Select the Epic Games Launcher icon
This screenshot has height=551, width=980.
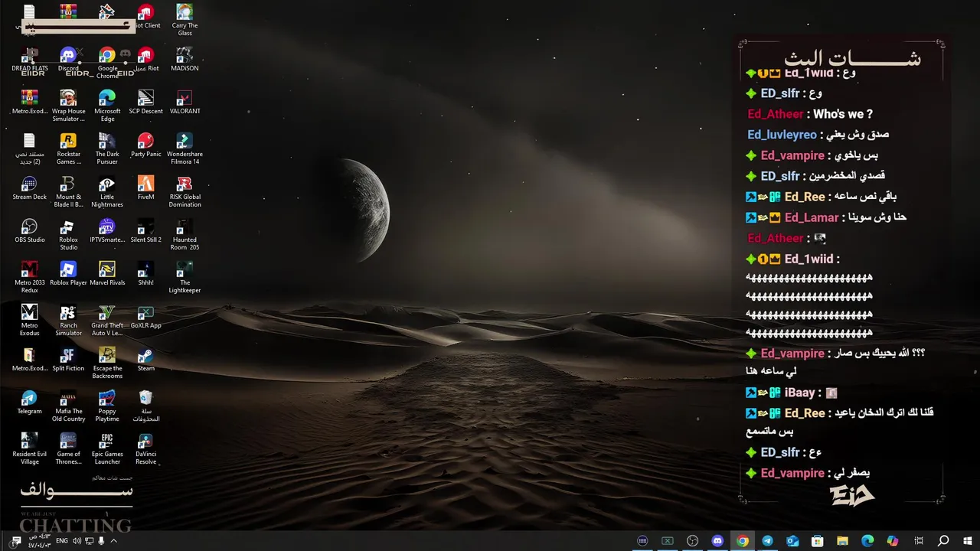pyautogui.click(x=107, y=448)
